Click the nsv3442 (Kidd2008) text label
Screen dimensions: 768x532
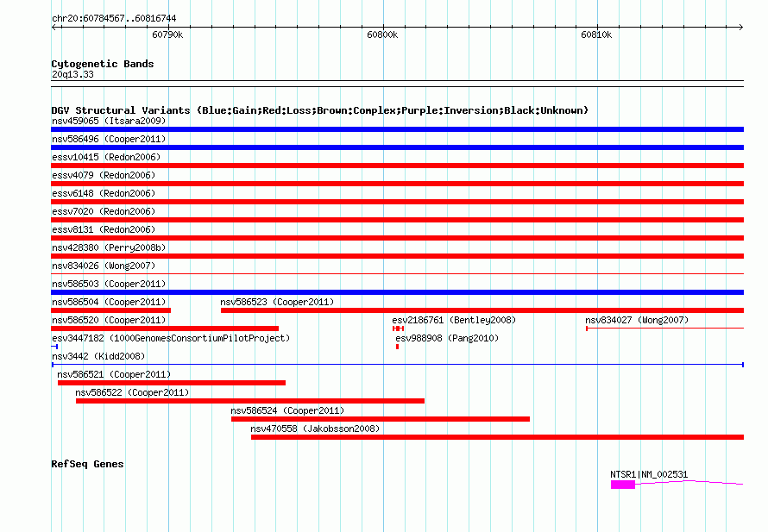[x=98, y=356]
